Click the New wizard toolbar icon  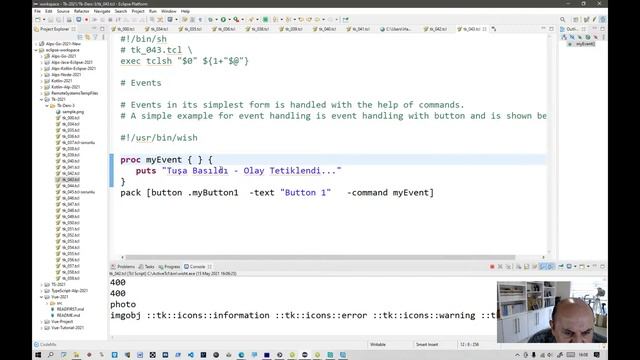coord(38,20)
